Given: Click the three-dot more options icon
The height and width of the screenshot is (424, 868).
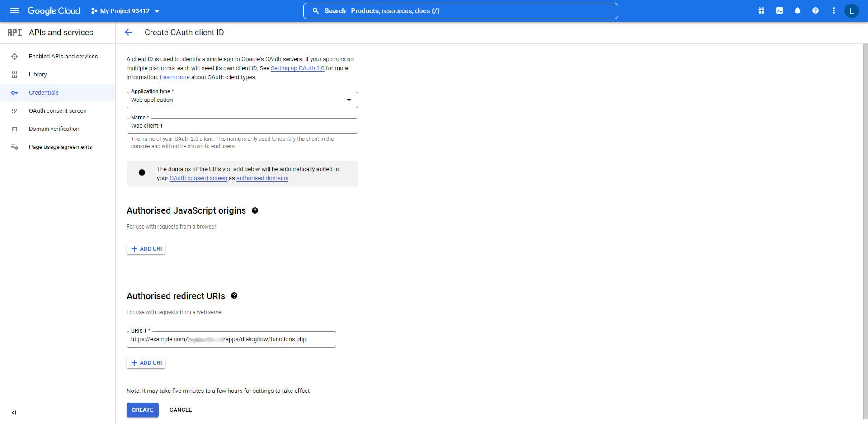Looking at the screenshot, I should [834, 10].
